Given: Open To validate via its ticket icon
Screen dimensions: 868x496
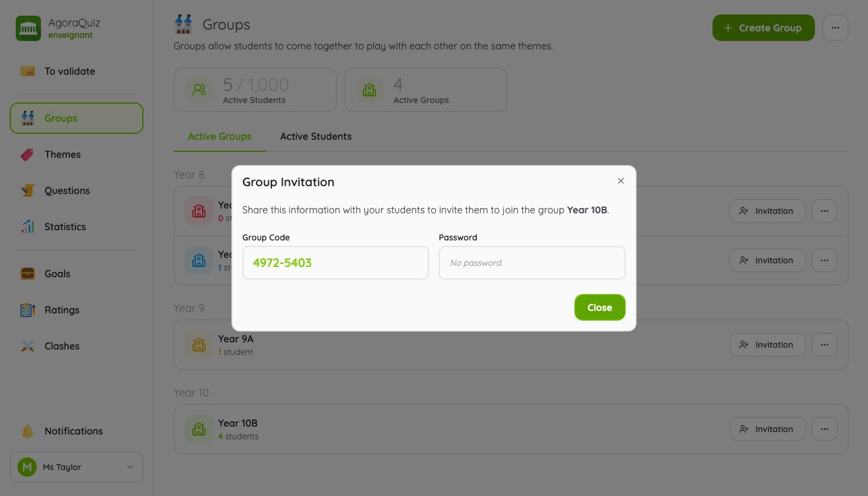Looking at the screenshot, I should 28,71.
